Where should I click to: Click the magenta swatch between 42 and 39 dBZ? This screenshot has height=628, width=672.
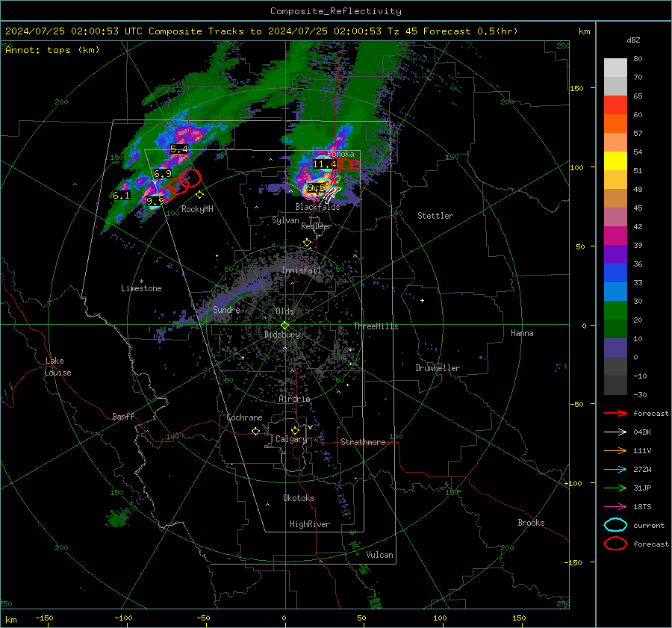[615, 236]
